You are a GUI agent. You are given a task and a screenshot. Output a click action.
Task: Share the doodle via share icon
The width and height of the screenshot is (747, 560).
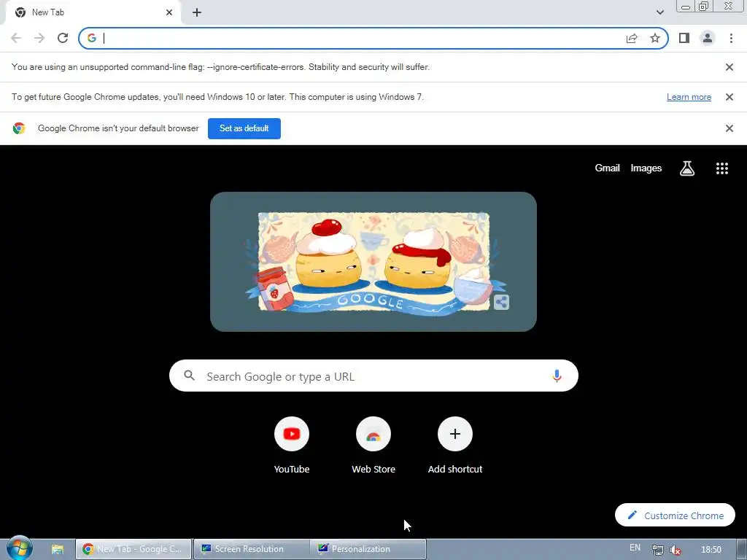tap(501, 302)
